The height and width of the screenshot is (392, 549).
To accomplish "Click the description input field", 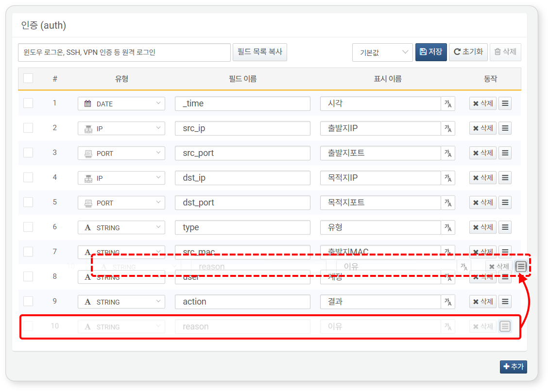I will (124, 52).
